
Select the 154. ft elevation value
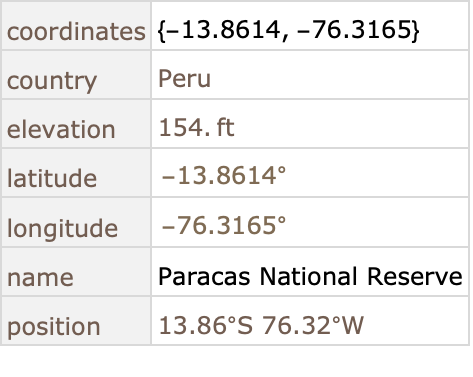tap(197, 128)
